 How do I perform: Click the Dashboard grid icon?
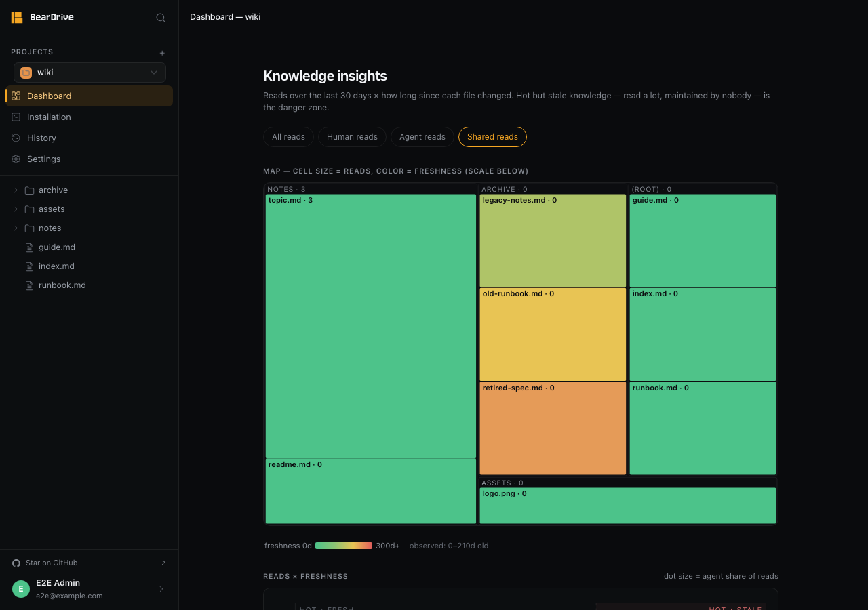(x=16, y=96)
